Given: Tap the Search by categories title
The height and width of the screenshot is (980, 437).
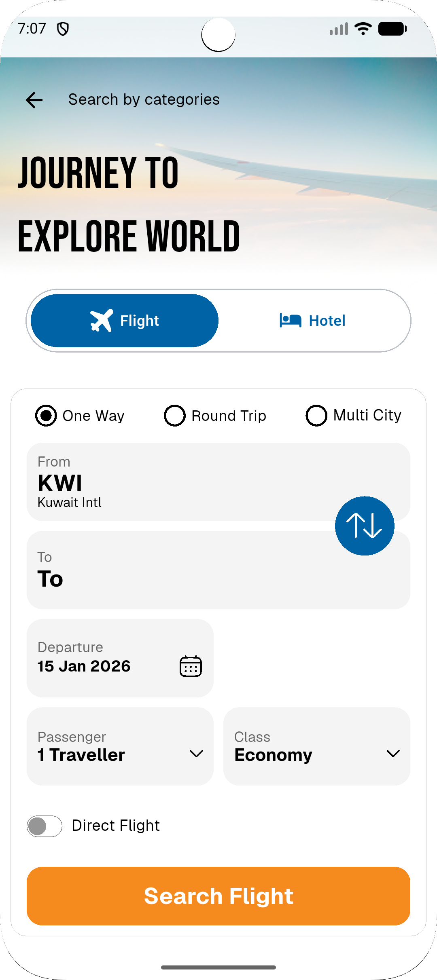Looking at the screenshot, I should click(144, 99).
